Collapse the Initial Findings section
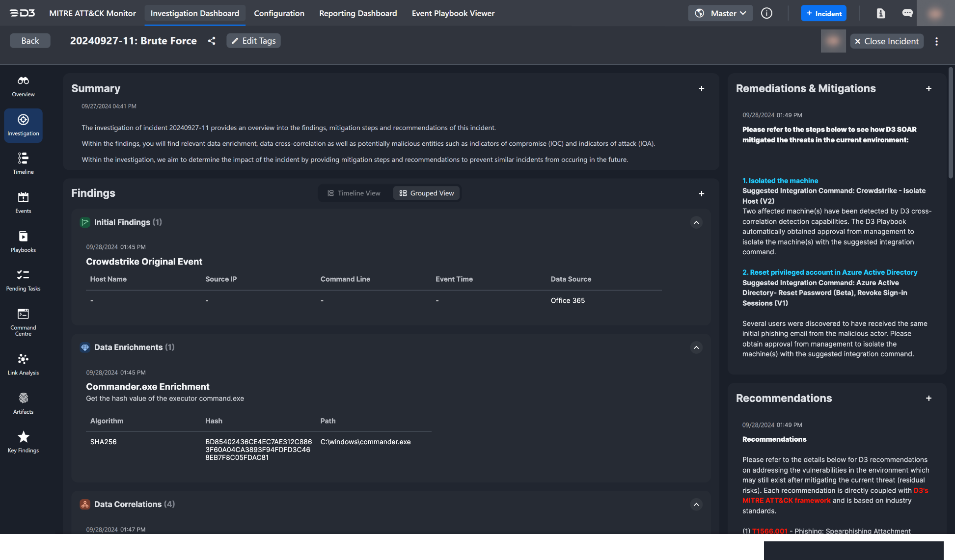This screenshot has width=955, height=560. click(x=696, y=222)
